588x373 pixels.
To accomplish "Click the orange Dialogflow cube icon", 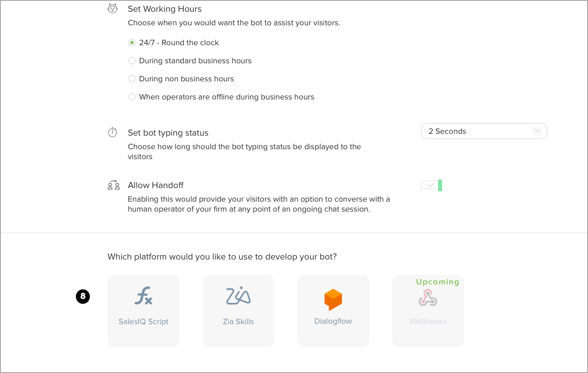I will tap(333, 299).
